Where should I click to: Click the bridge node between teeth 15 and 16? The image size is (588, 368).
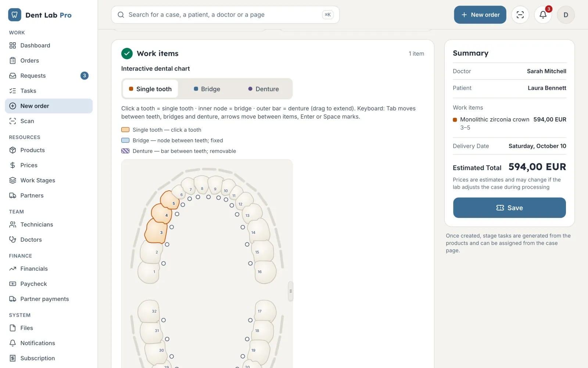[250, 263]
